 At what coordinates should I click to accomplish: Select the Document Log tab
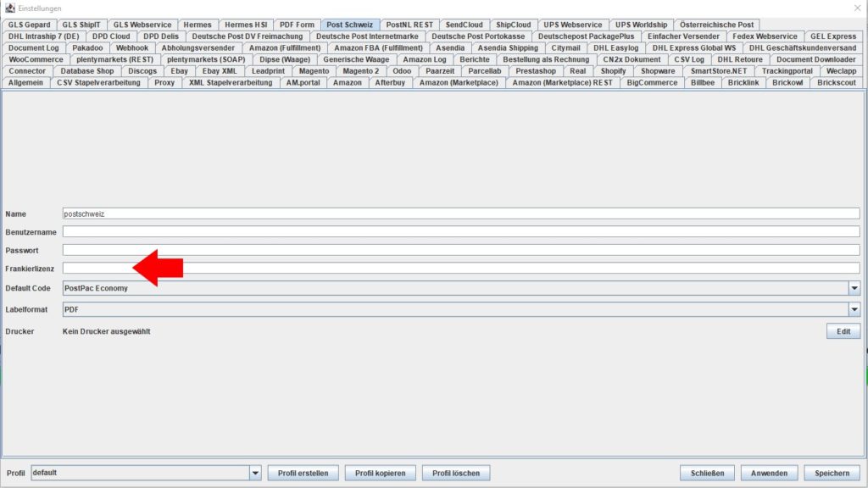click(33, 48)
